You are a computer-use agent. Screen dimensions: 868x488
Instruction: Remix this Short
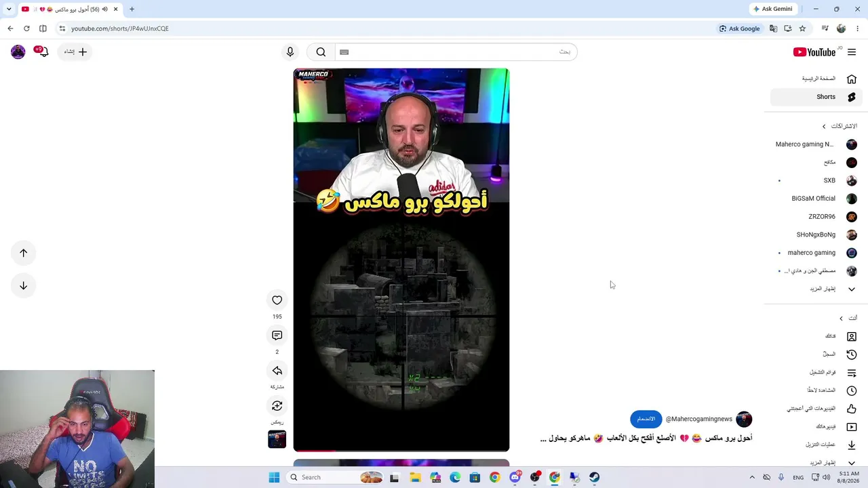coord(277,406)
